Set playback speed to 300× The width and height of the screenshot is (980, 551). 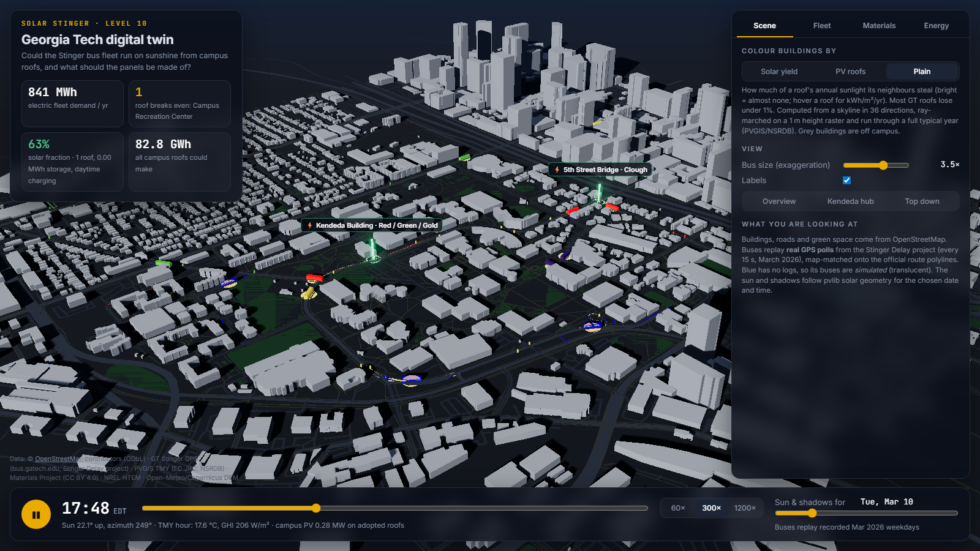tap(711, 508)
